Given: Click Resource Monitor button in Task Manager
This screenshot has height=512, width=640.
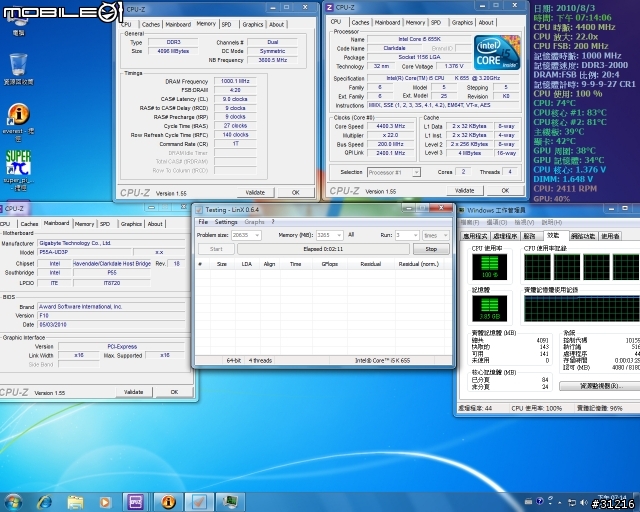Looking at the screenshot, I should (600, 386).
